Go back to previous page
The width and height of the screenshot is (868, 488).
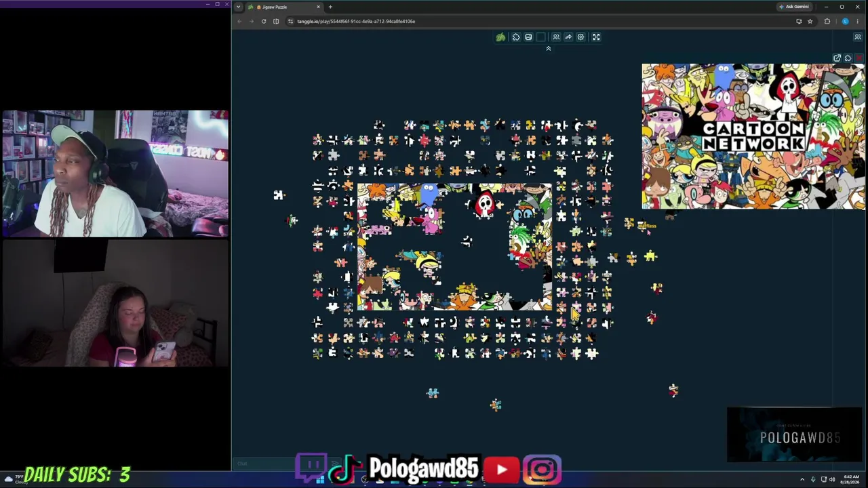click(x=239, y=21)
